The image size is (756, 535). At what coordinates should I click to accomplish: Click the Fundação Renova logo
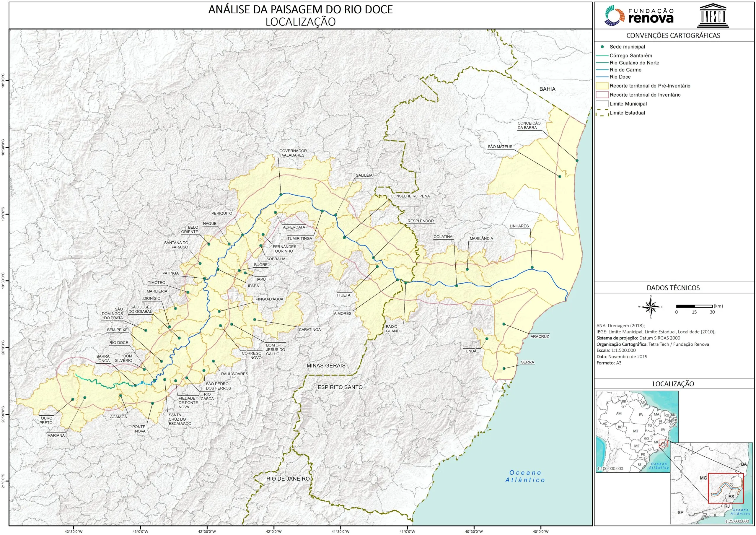(638, 16)
